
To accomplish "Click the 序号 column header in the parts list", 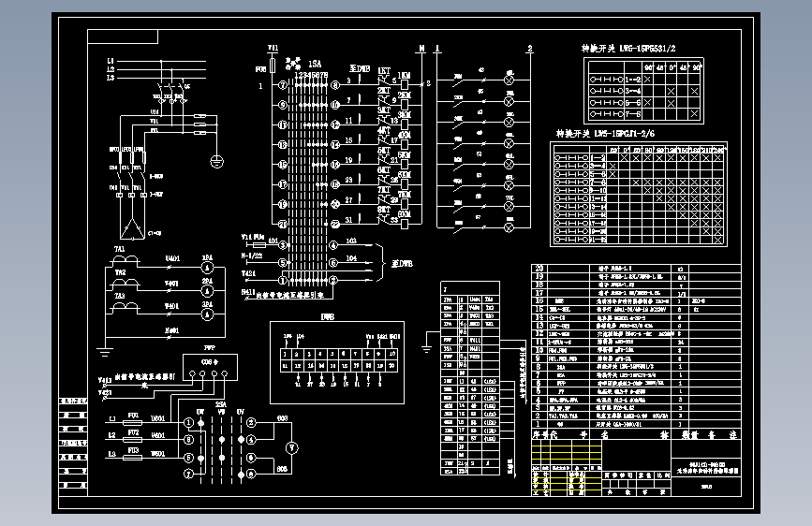I will click(x=540, y=435).
